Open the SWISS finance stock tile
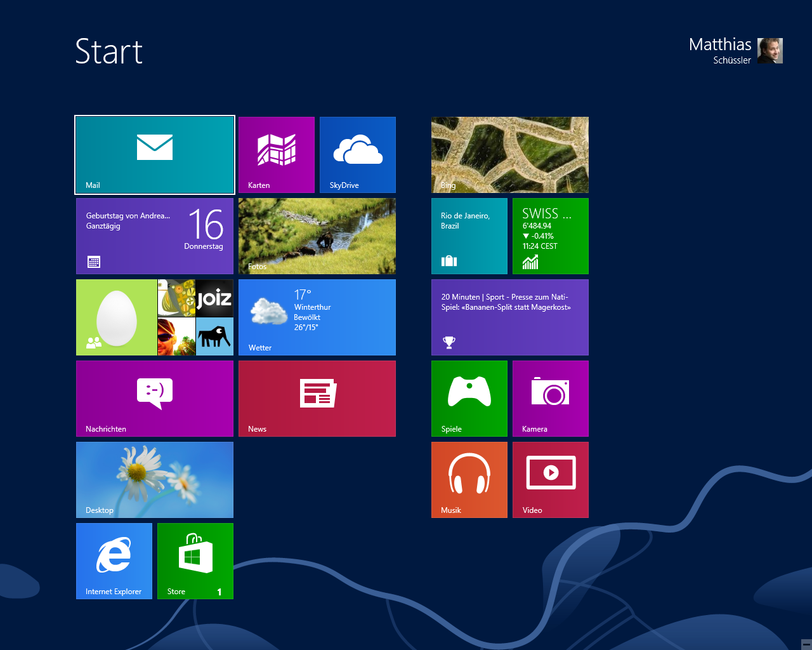 coord(551,236)
